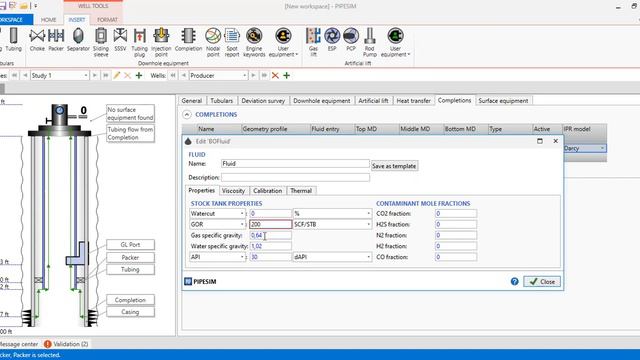Switch to the FORMAT ribbon tab
The width and height of the screenshot is (640, 360).
(107, 20)
